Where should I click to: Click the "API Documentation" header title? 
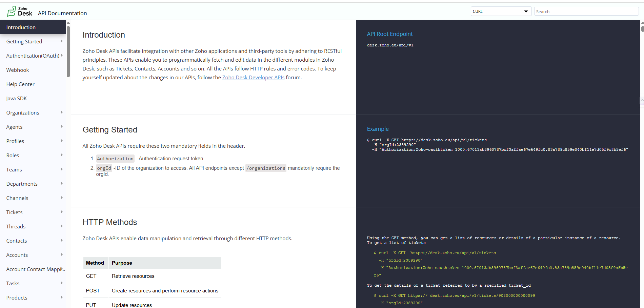(62, 13)
